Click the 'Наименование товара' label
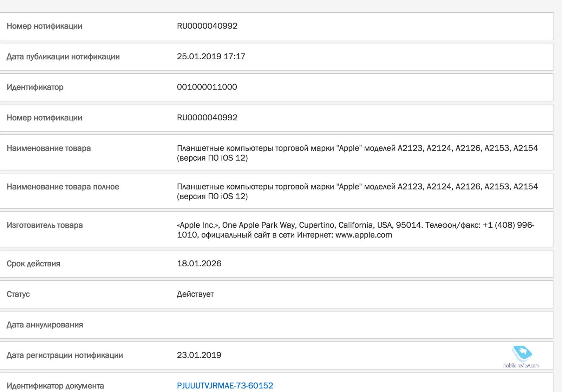 pos(49,148)
